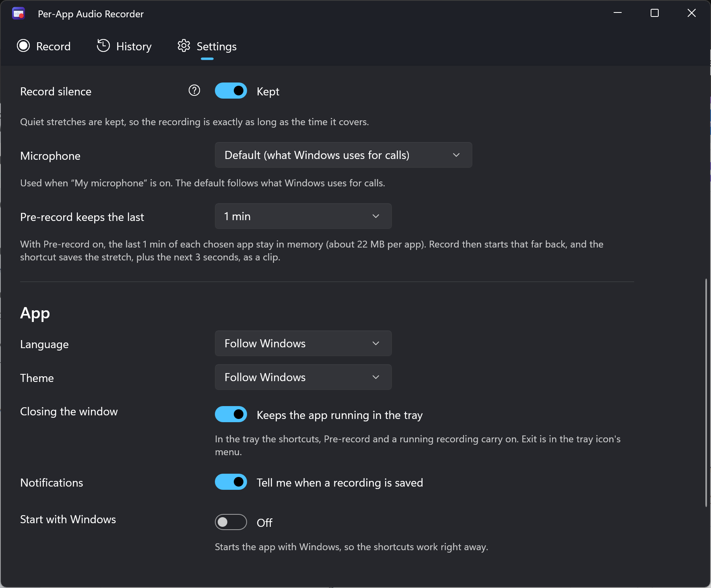
Task: Click the "Pre-record keeps the last" label
Action: tap(82, 217)
